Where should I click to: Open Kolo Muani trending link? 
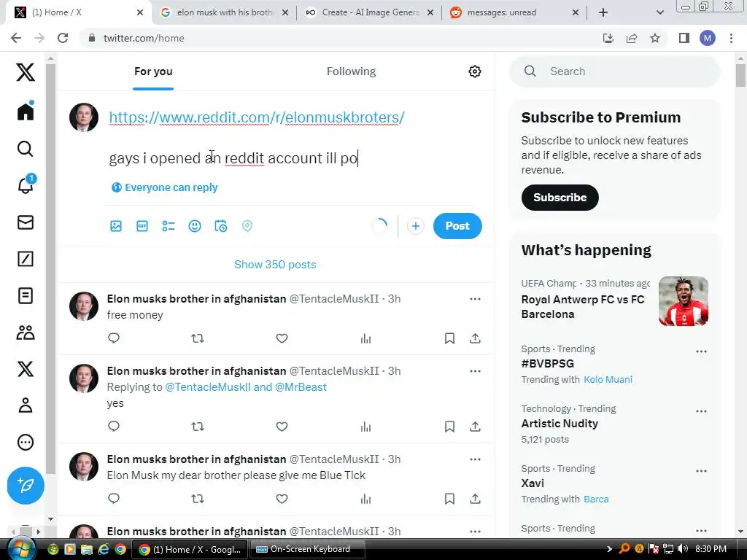pos(608,379)
